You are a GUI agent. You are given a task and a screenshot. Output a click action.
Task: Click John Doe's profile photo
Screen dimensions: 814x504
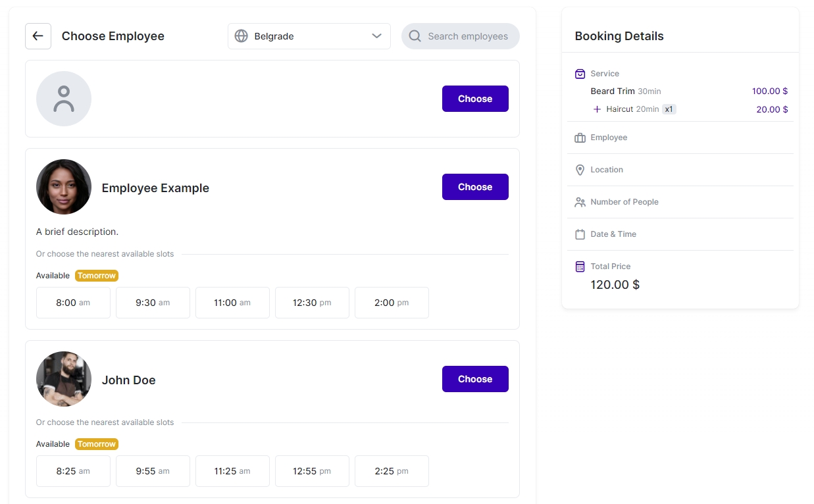[x=64, y=379]
